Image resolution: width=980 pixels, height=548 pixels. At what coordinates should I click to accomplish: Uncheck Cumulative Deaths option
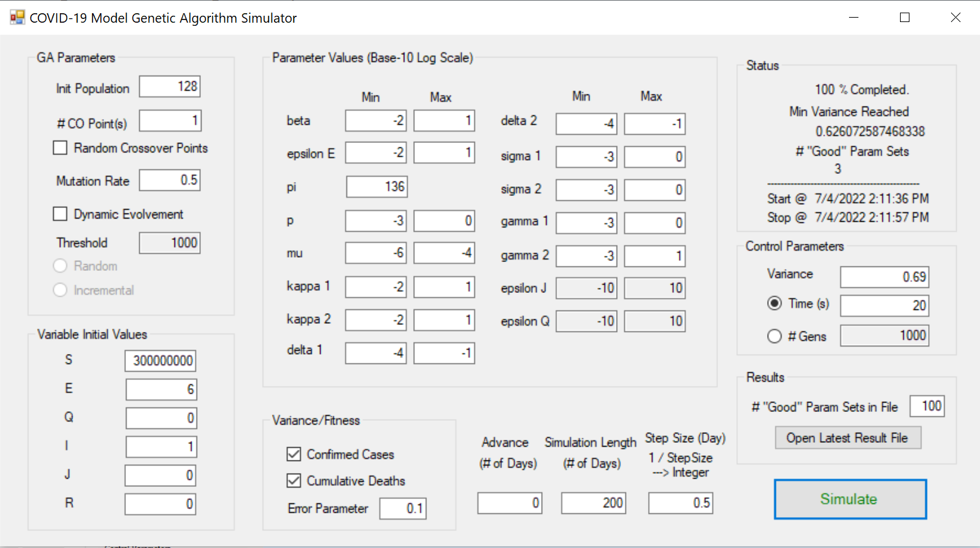293,481
